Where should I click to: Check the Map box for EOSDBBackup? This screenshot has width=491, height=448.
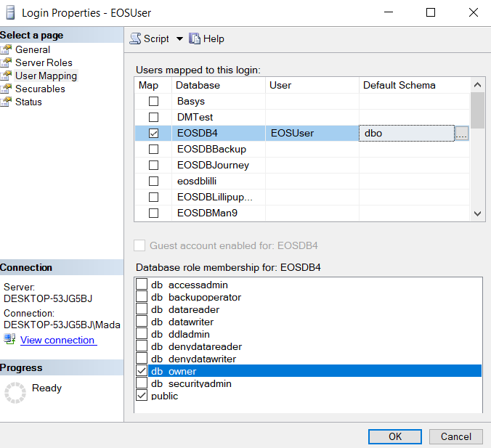(x=153, y=150)
